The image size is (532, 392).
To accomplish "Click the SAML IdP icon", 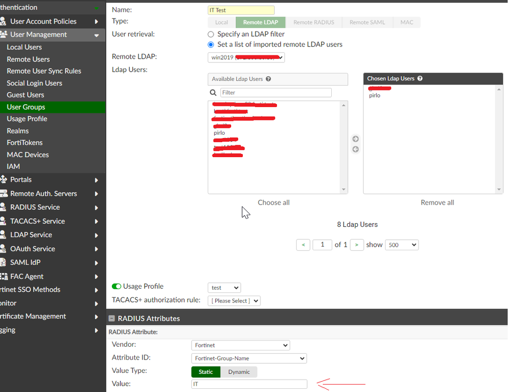I will tap(3, 263).
